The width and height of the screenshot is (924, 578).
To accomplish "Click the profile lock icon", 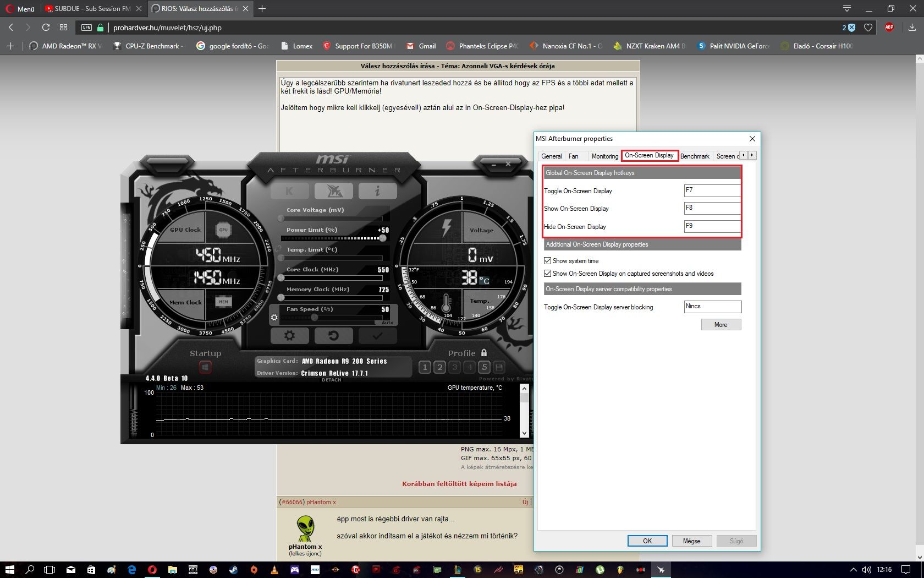I will (484, 353).
